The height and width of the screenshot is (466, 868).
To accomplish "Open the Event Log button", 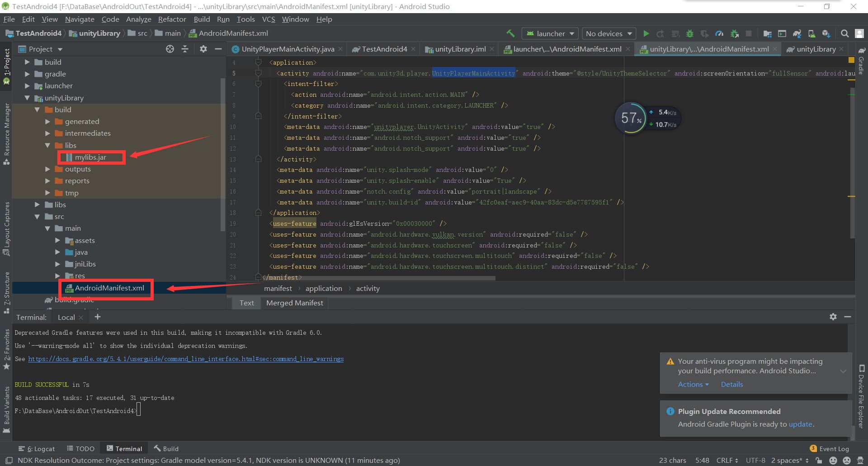I will 829,449.
